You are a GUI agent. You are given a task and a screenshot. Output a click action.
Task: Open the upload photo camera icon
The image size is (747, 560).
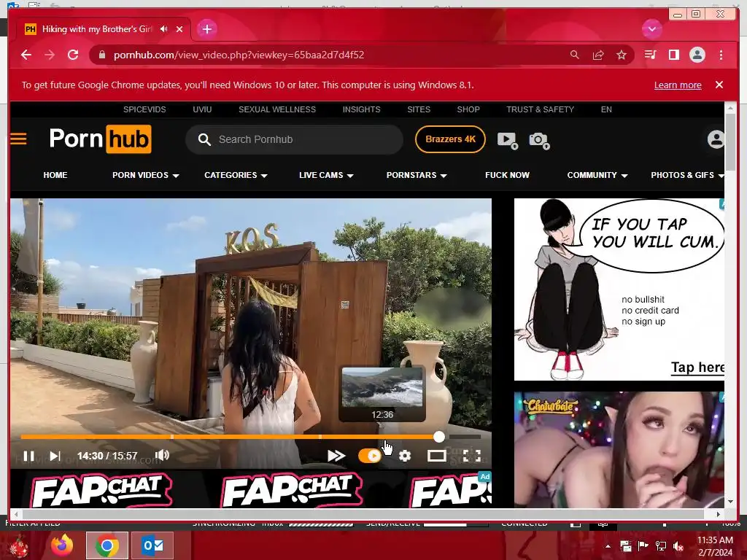click(x=539, y=140)
